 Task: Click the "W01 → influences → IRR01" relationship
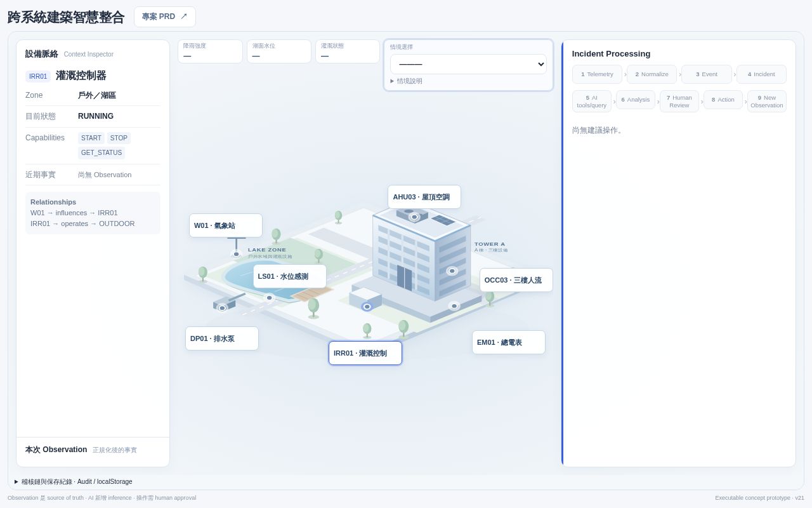(74, 213)
